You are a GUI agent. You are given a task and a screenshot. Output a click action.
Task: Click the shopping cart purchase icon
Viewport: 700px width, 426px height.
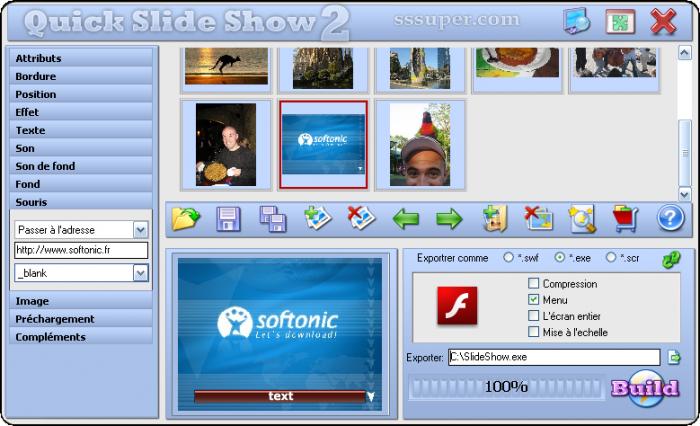pos(625,219)
